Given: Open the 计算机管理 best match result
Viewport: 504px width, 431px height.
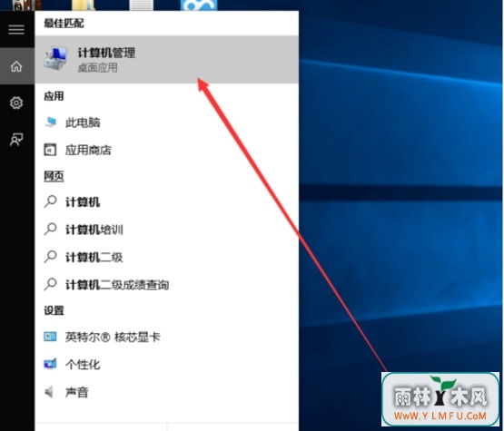Looking at the screenshot, I should coord(166,59).
